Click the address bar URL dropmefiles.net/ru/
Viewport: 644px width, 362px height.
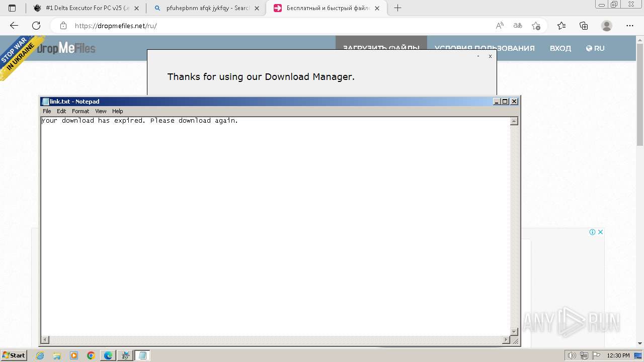(116, 26)
